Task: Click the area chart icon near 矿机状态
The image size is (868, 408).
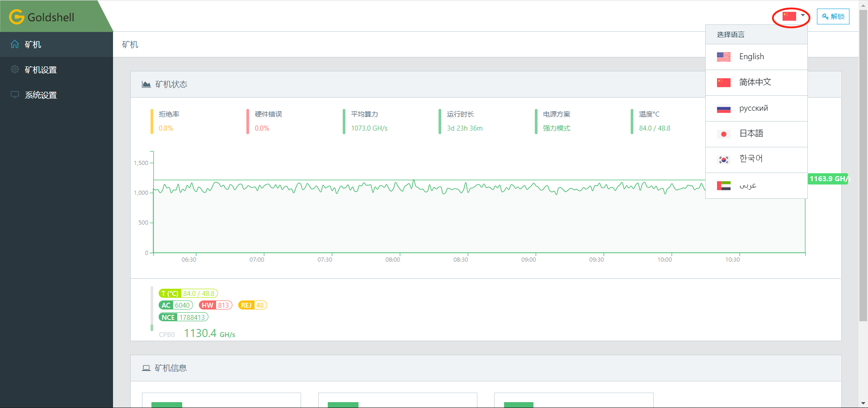Action: tap(146, 84)
